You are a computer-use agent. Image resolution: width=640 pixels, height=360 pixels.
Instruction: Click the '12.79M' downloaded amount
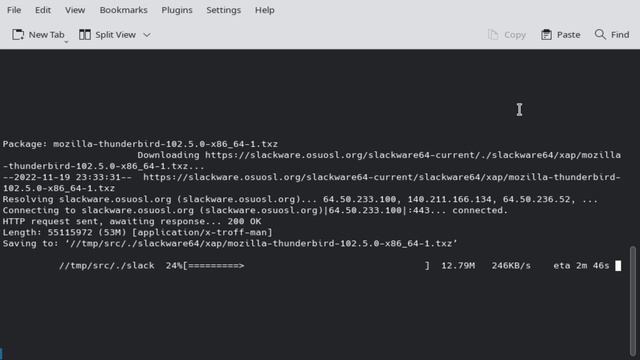(458, 266)
